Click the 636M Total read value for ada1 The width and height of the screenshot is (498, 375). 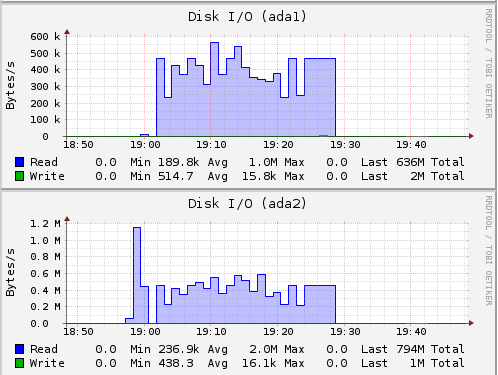tap(430, 162)
